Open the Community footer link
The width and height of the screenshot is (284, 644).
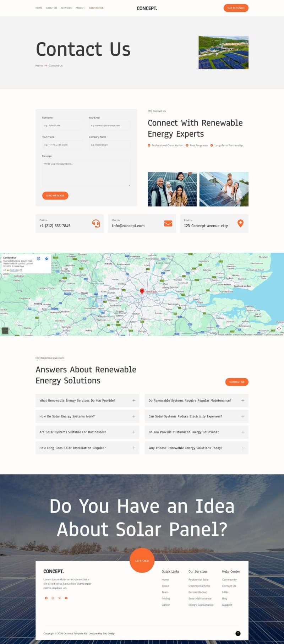229,580
